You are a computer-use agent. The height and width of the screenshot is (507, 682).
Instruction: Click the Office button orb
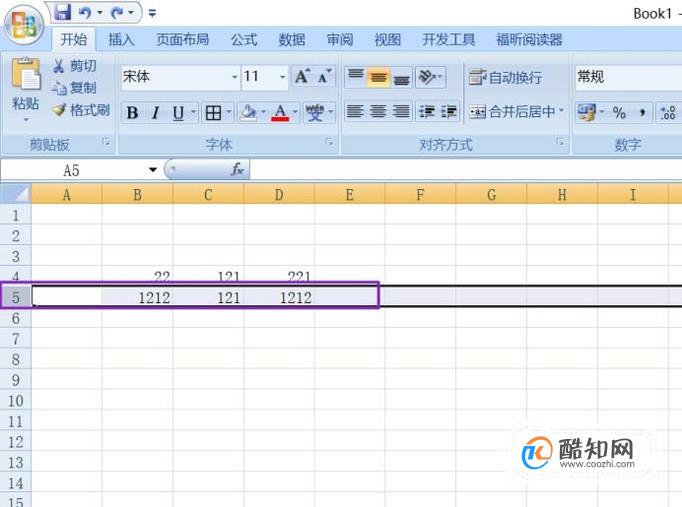(23, 25)
